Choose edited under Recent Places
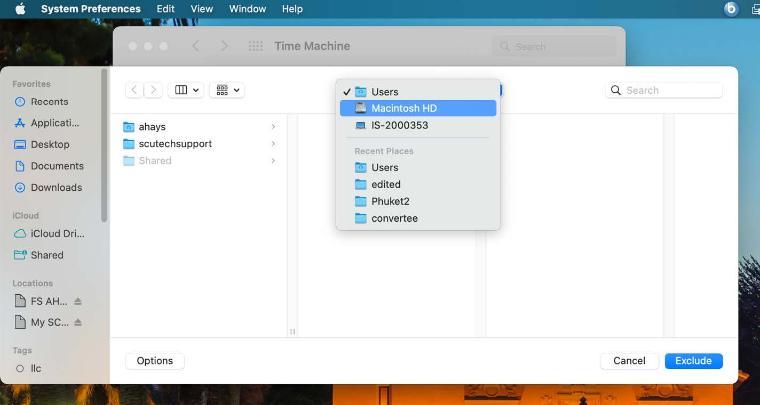760x405 pixels. pos(418,185)
